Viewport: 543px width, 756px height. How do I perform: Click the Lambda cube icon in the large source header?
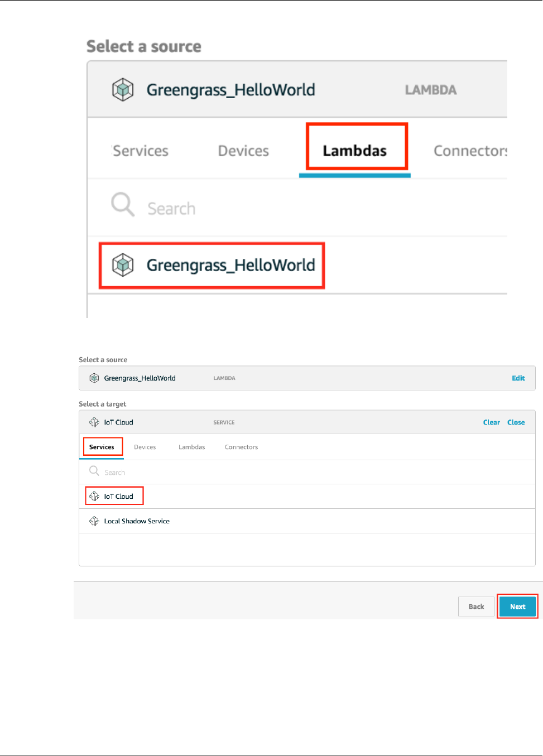[x=123, y=90]
